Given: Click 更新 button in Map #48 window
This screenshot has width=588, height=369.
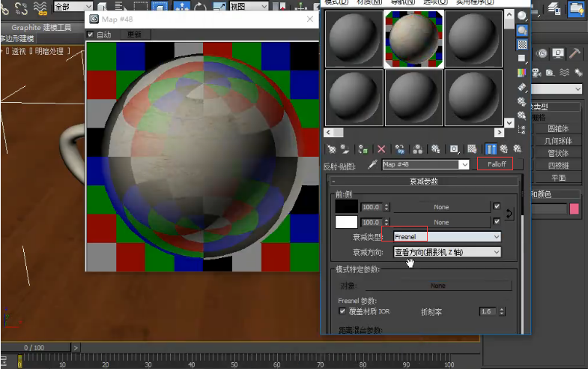Looking at the screenshot, I should tap(134, 34).
